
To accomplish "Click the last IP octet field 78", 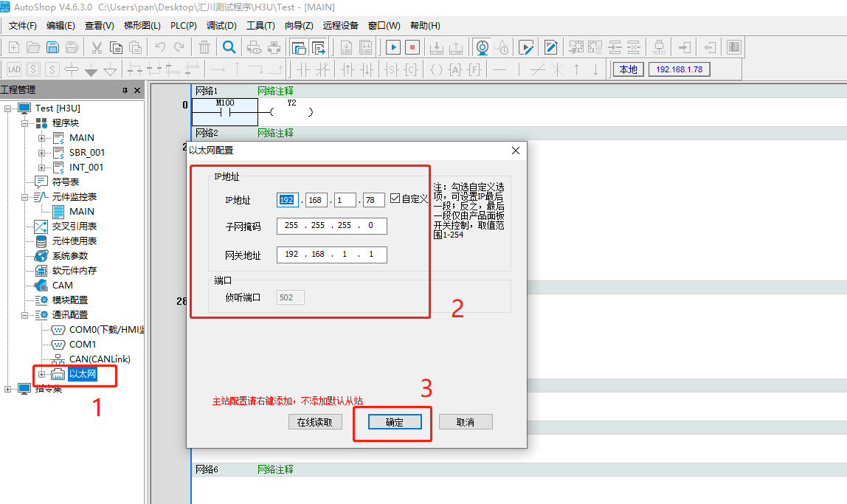I will tap(373, 200).
